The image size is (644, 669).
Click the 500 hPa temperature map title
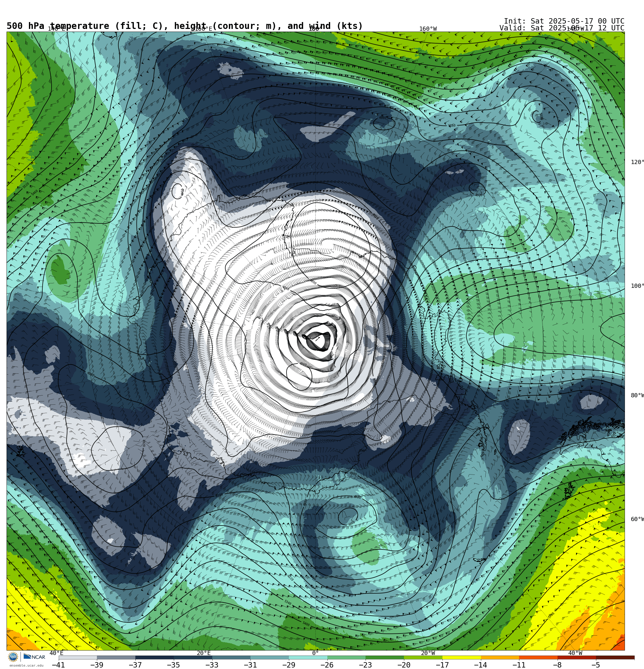[x=185, y=26]
